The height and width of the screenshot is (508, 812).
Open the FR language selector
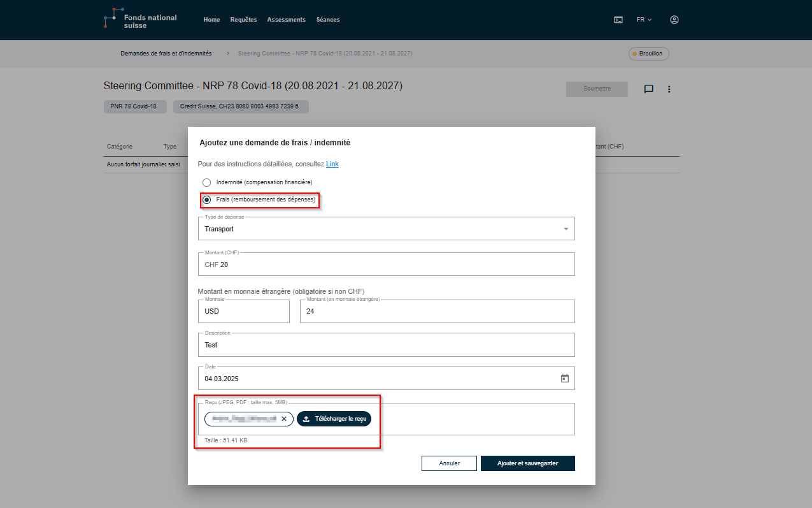tap(644, 20)
